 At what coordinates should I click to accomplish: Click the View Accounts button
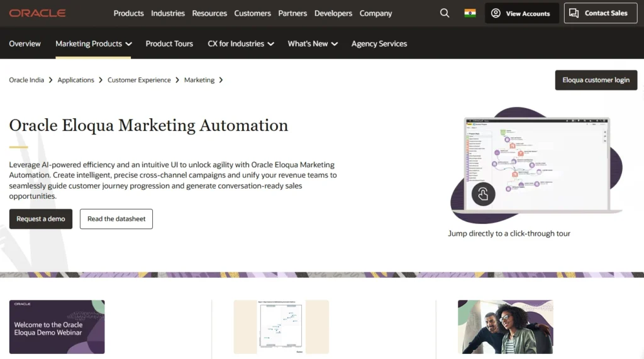pos(521,13)
